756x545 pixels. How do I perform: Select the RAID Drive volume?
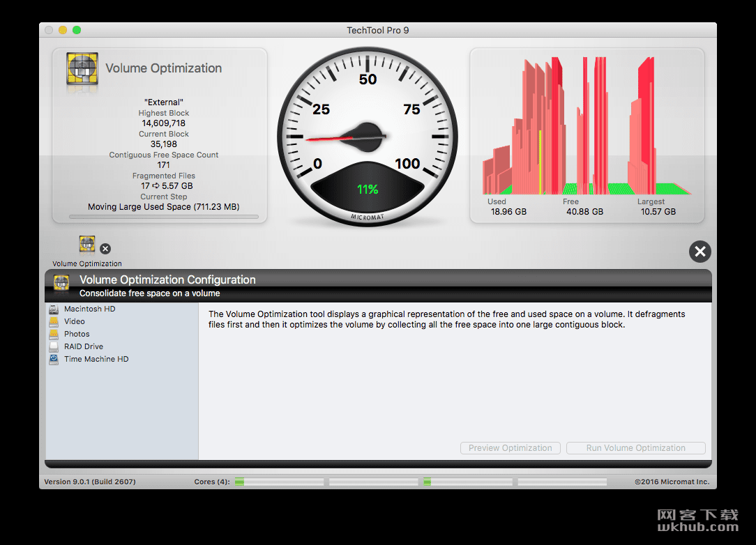point(122,346)
